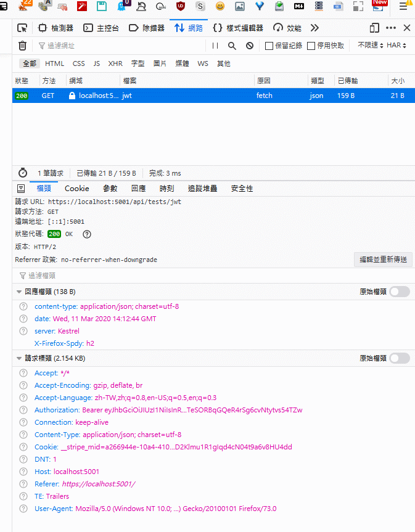The width and height of the screenshot is (415, 532).
Task: Enable the 保留紀錄 persist logs checkbox
Action: (269, 46)
